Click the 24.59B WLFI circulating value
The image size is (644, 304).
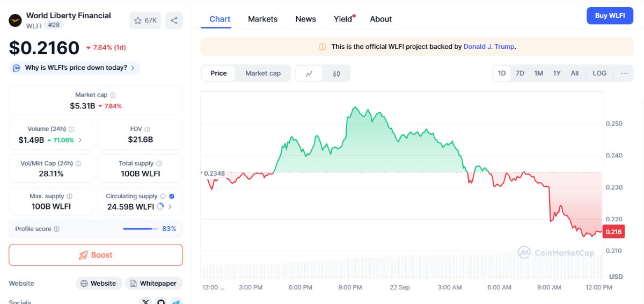(x=130, y=207)
